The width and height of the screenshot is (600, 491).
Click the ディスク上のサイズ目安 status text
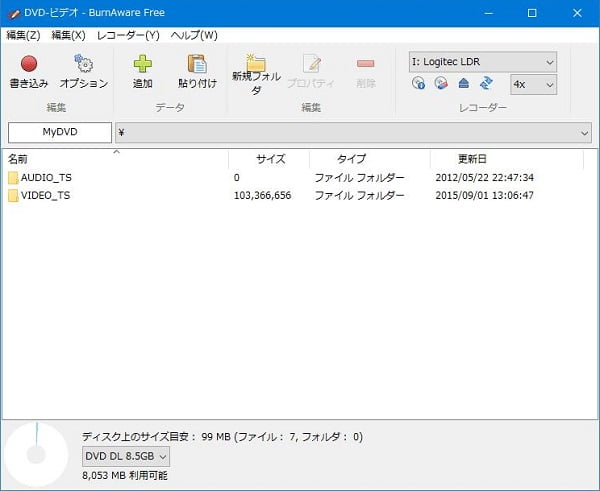(x=222, y=437)
